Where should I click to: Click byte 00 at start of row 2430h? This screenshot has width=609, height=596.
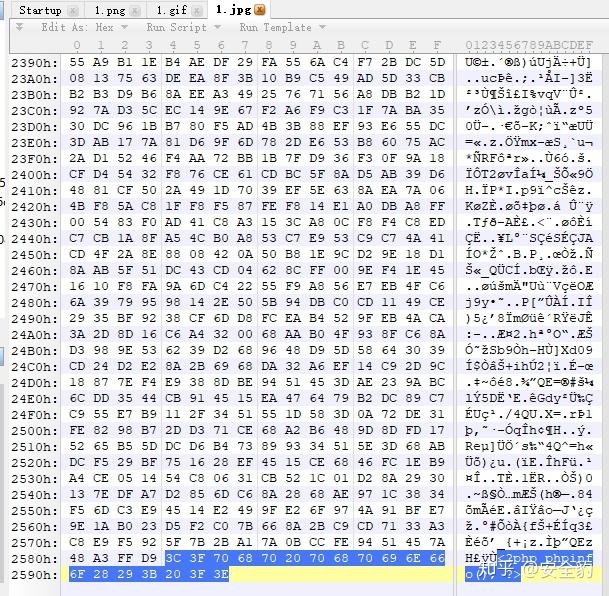(77, 222)
